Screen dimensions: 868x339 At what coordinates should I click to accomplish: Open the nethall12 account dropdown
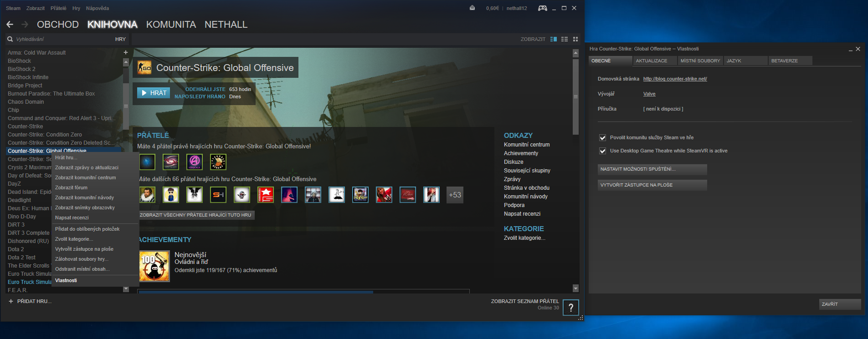coord(517,8)
